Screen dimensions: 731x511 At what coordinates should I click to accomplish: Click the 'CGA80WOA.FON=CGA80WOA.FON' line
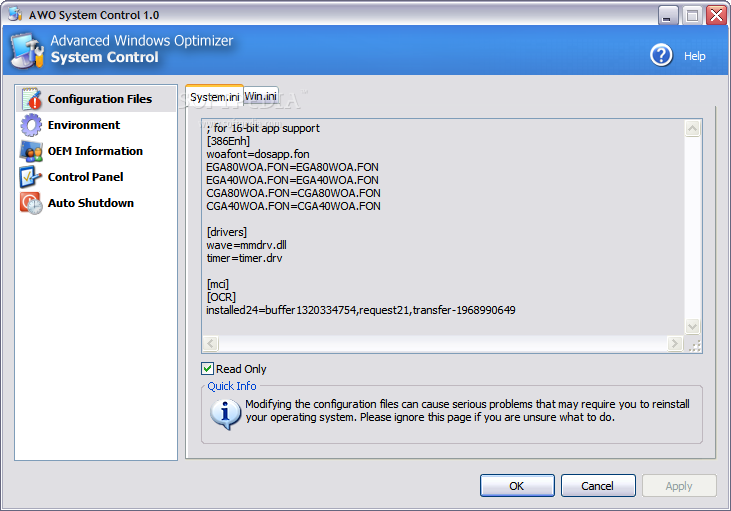pyautogui.click(x=293, y=193)
